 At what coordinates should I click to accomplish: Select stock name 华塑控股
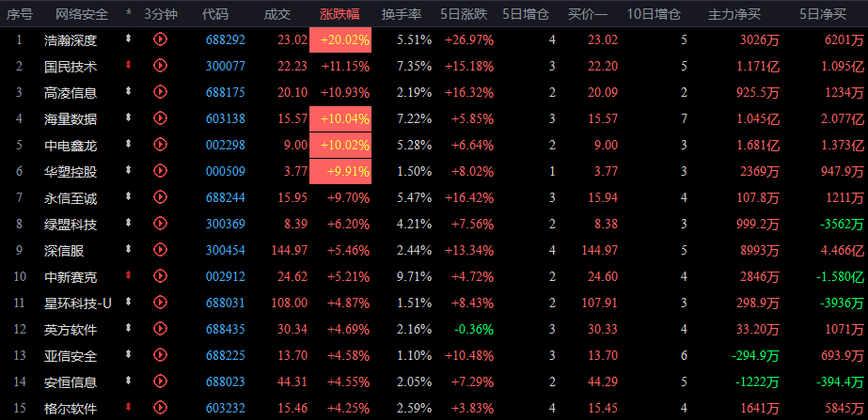(71, 172)
